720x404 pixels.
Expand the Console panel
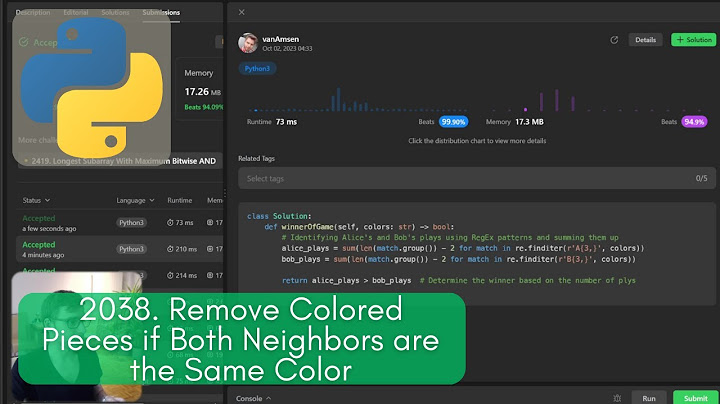pyautogui.click(x=253, y=398)
